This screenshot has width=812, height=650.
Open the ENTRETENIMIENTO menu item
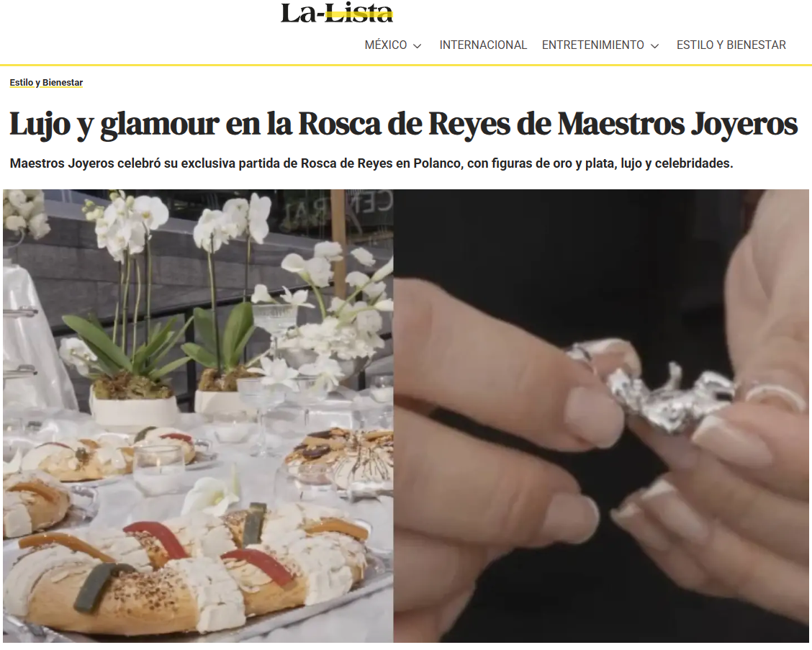pyautogui.click(x=593, y=45)
